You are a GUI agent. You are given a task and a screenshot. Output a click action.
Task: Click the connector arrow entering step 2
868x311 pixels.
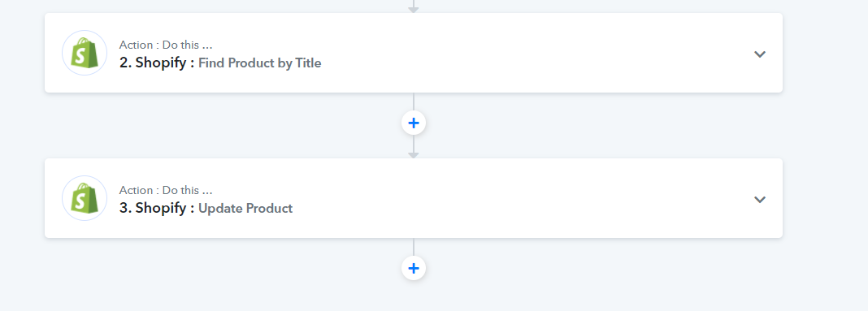tap(414, 8)
